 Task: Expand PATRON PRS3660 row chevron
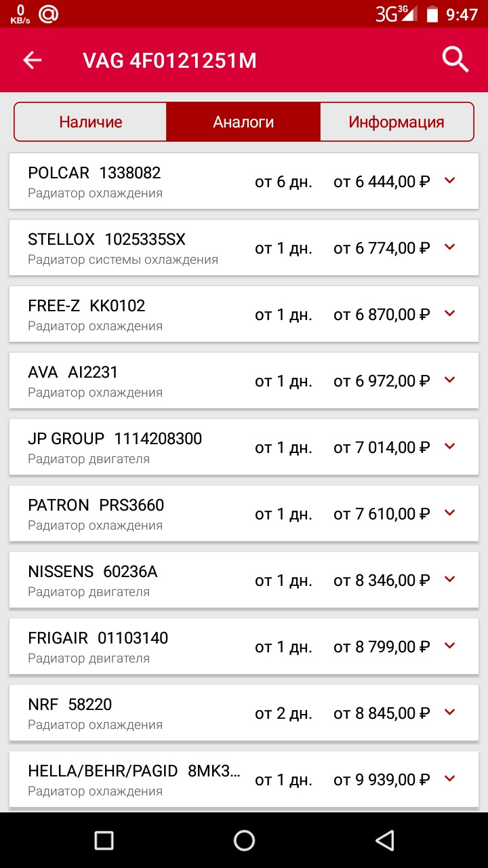pyautogui.click(x=449, y=513)
